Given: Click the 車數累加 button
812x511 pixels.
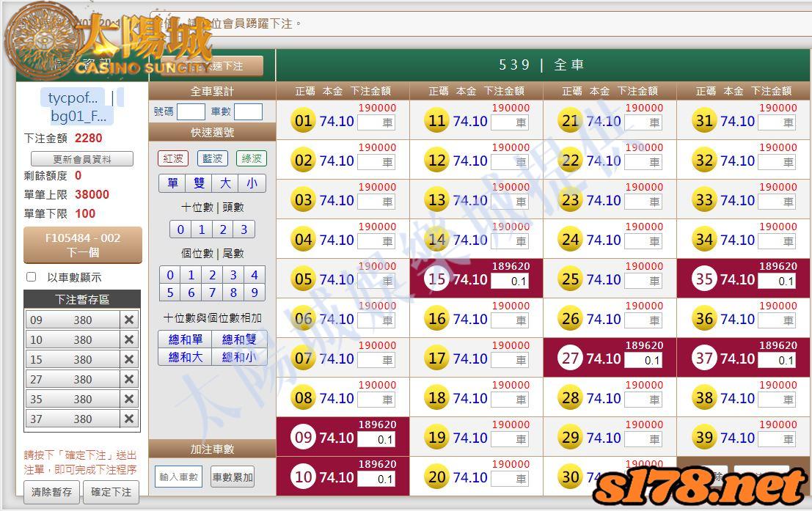Looking at the screenshot, I should (x=233, y=477).
